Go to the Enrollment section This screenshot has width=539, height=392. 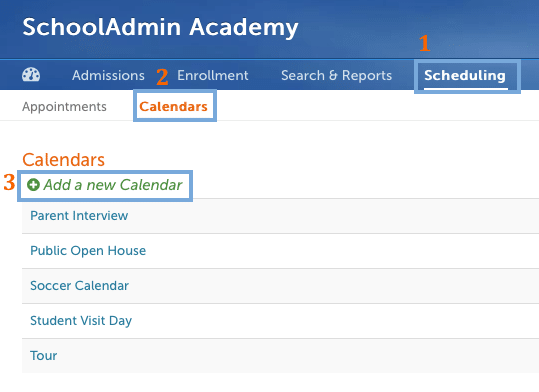pos(213,75)
